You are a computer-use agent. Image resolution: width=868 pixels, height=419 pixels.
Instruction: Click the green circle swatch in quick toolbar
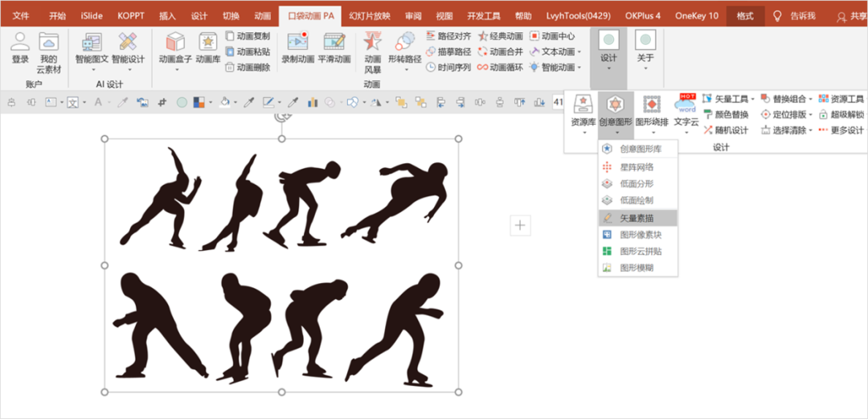point(182,102)
